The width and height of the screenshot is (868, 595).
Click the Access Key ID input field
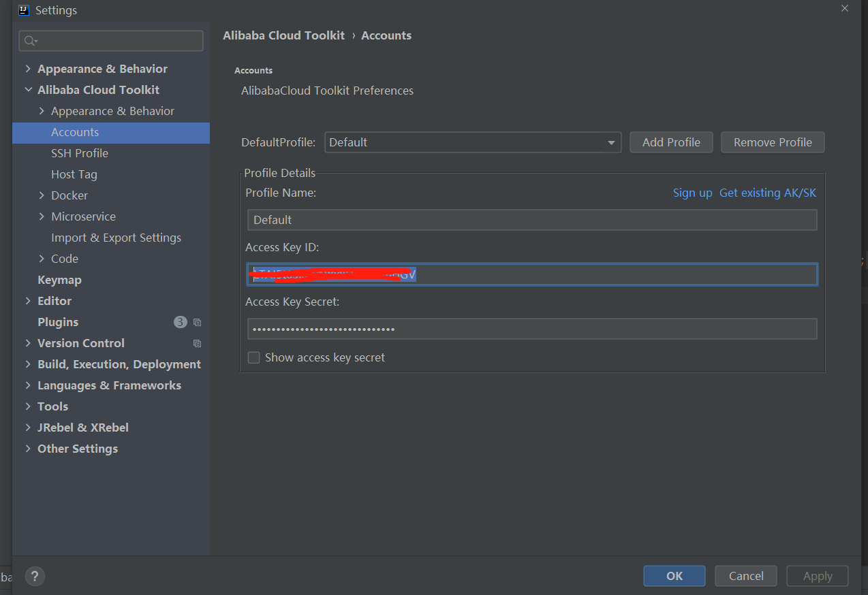(532, 274)
